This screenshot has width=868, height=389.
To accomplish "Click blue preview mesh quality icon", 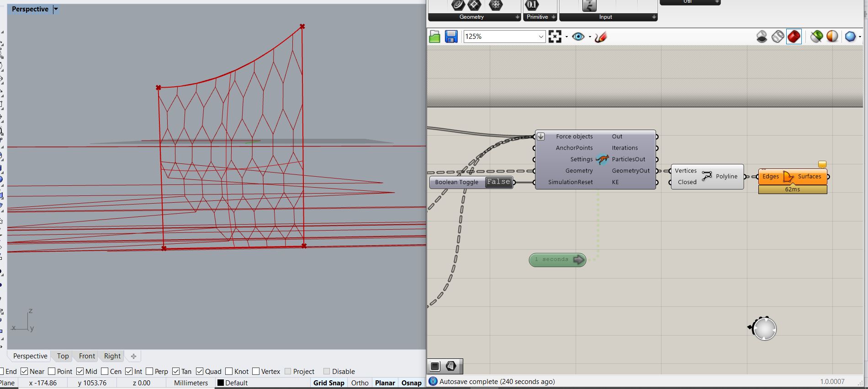I will pyautogui.click(x=850, y=37).
